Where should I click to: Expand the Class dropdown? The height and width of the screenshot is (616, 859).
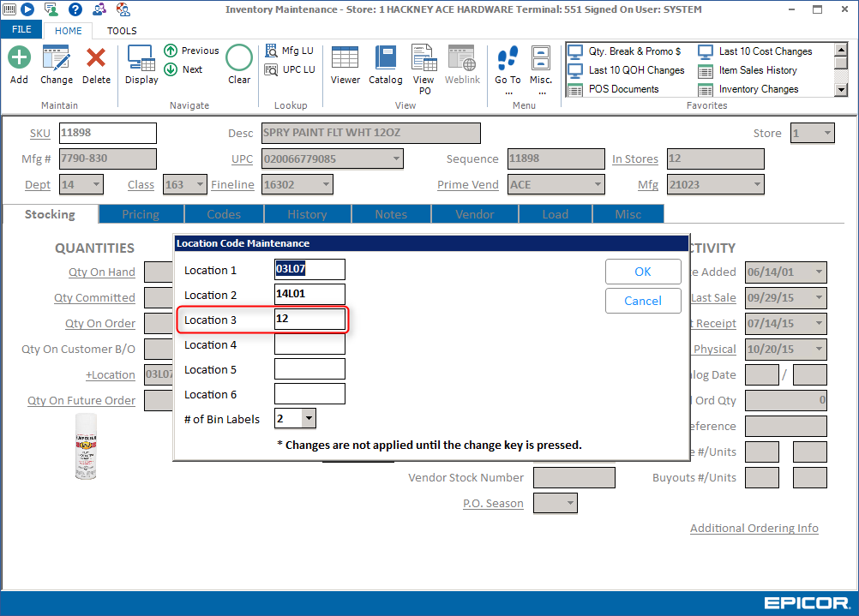click(200, 184)
